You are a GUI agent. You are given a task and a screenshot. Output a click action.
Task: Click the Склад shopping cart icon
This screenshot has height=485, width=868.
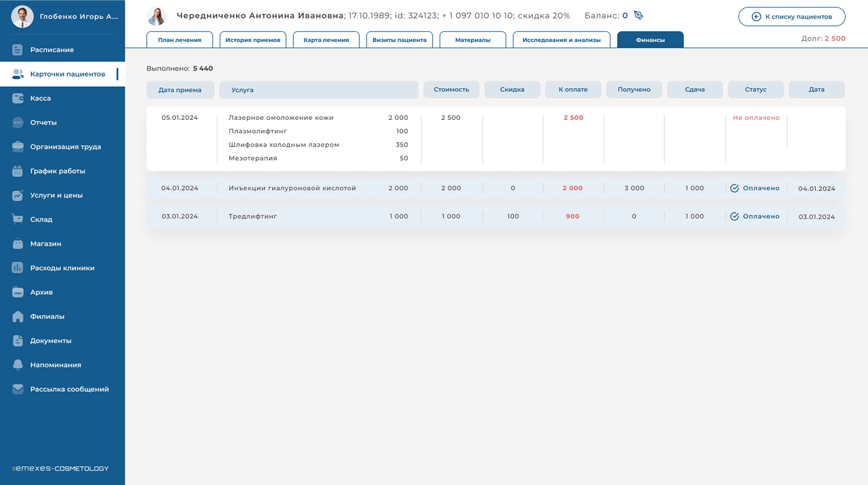tap(18, 219)
